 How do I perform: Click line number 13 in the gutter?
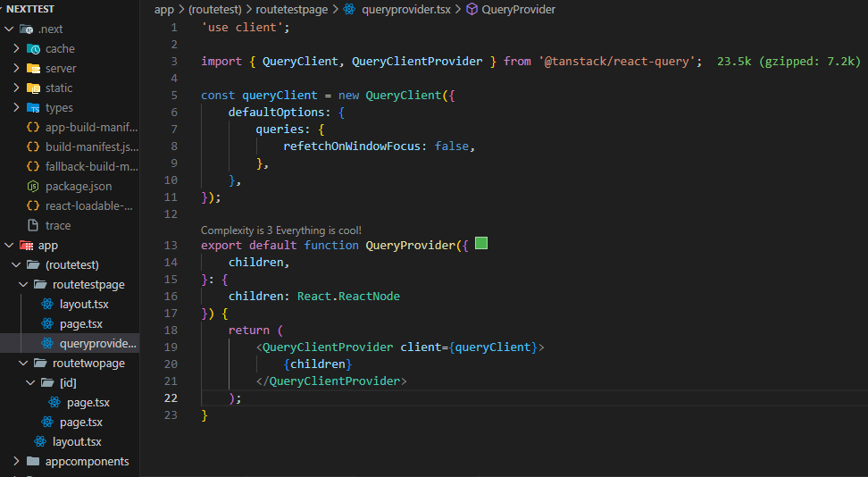(x=171, y=245)
